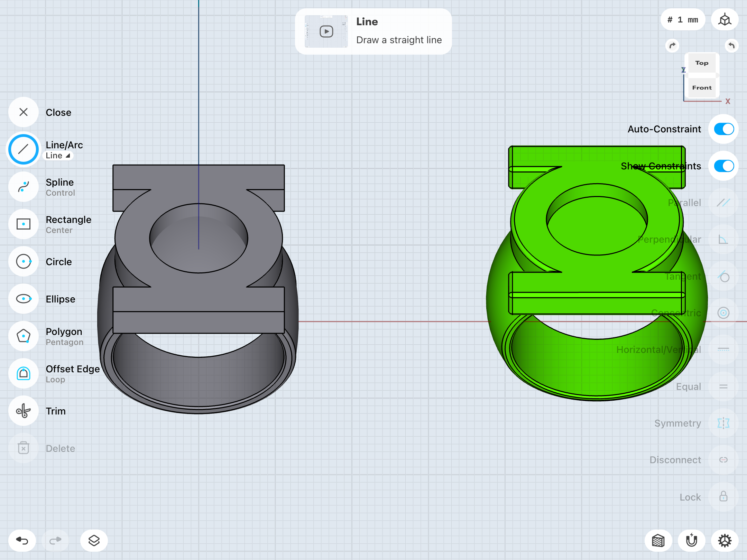Viewport: 747px width, 560px height.
Task: Select the Spline tool icon
Action: (24, 187)
